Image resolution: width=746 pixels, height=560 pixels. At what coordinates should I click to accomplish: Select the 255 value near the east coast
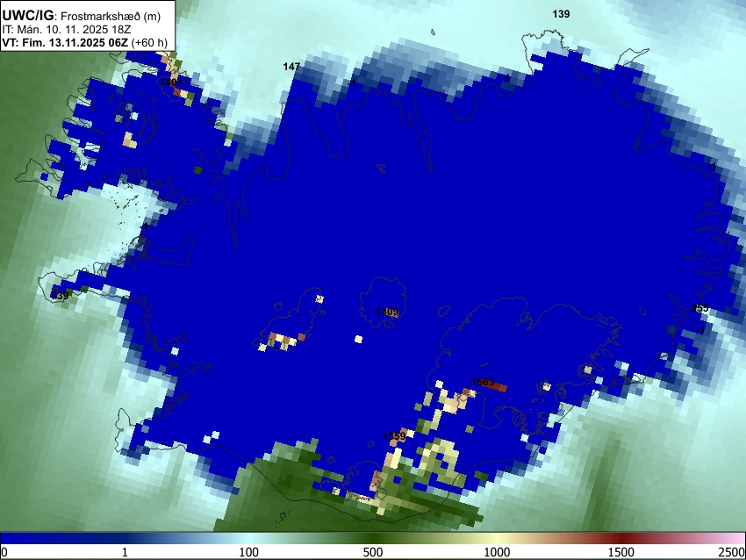[x=699, y=308]
